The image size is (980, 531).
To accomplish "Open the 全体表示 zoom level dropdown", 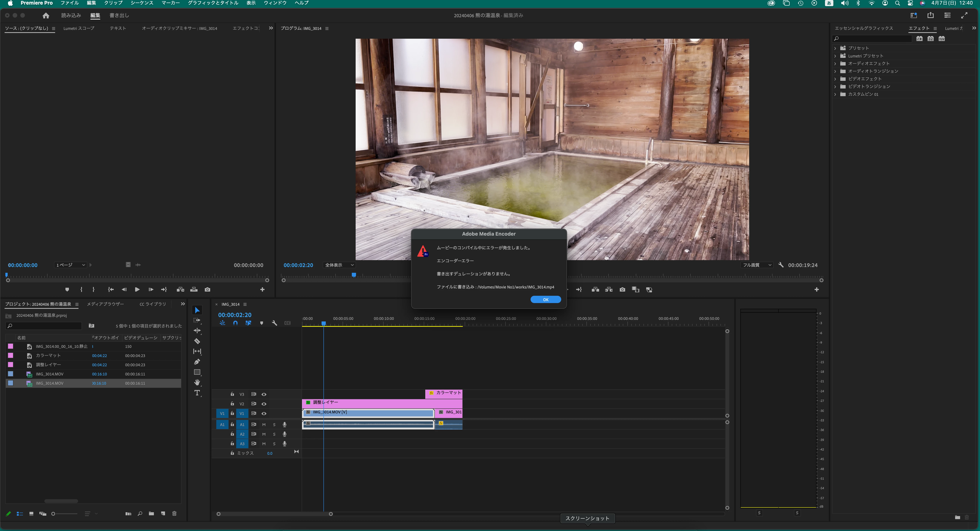I will tap(339, 265).
